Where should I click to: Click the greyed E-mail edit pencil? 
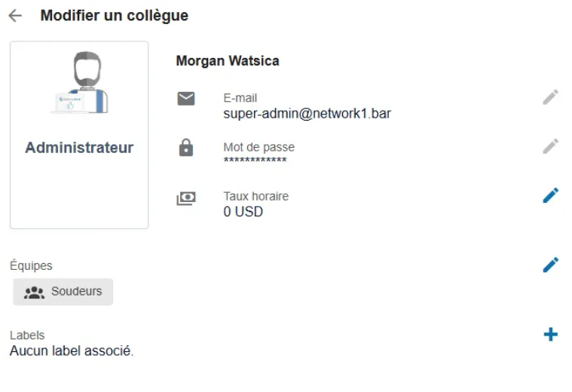[550, 97]
